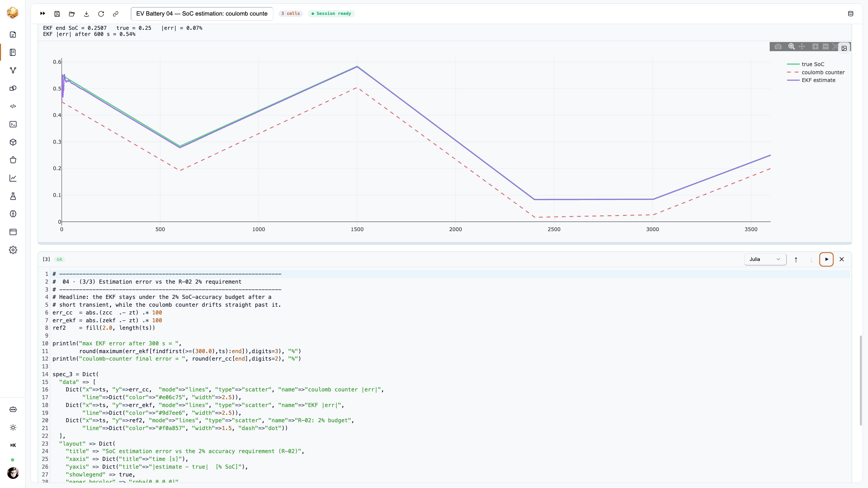Click the x-axis tick label 1500
The image size is (868, 488).
(357, 229)
